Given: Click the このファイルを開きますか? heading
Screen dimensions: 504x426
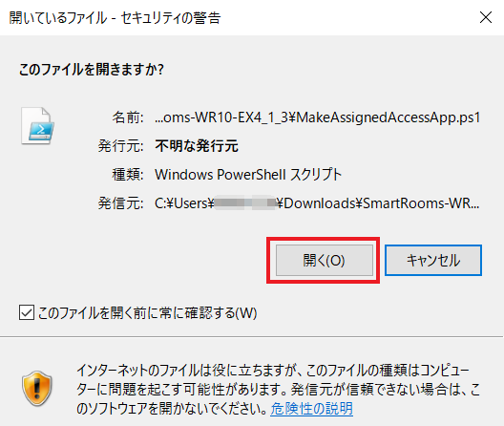Looking at the screenshot, I should [x=92, y=70].
